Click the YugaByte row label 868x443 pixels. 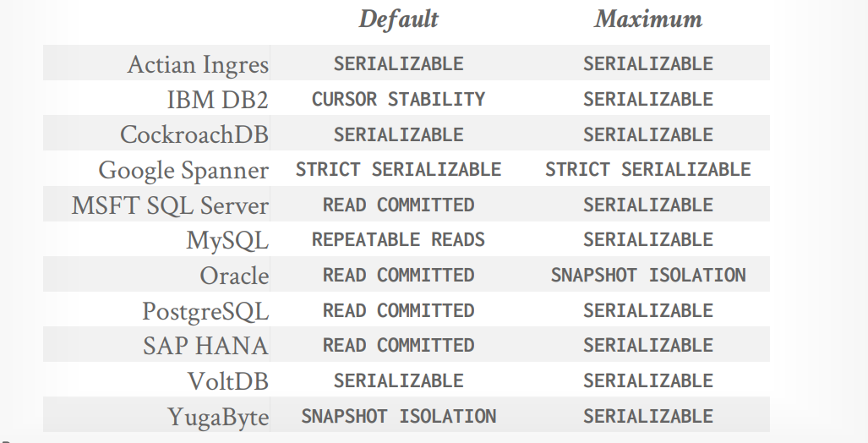pyautogui.click(x=218, y=417)
